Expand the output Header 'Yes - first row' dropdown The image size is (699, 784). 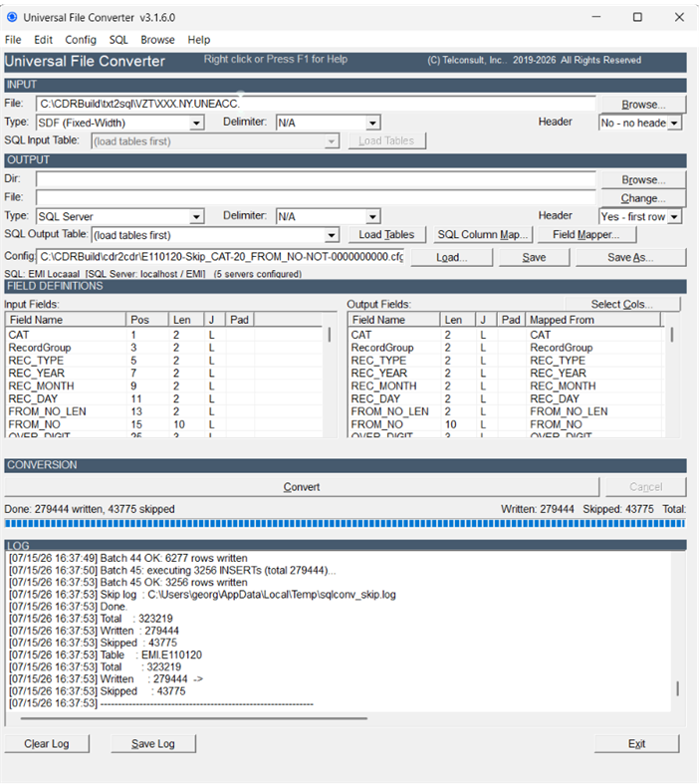coord(640,216)
